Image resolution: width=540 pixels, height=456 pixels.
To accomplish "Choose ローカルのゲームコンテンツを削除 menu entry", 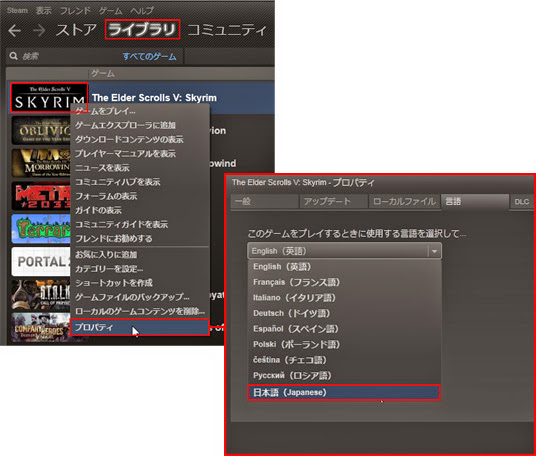I will [x=139, y=311].
